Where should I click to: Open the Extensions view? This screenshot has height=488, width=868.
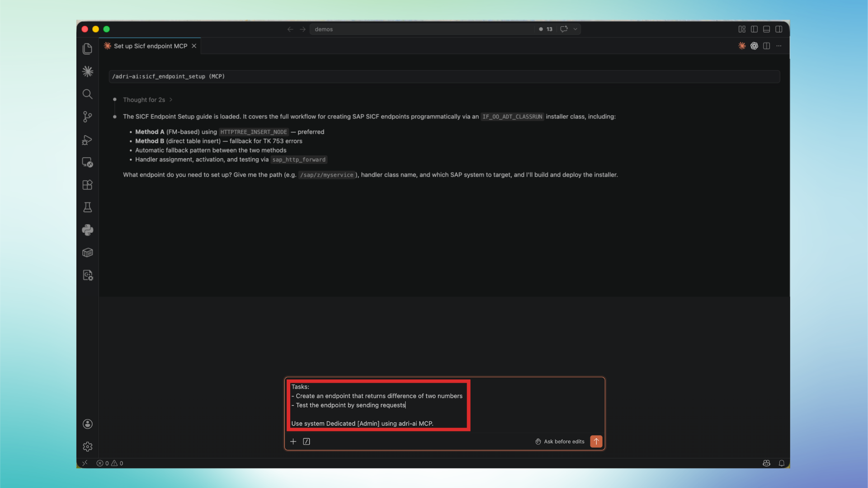[x=87, y=184]
